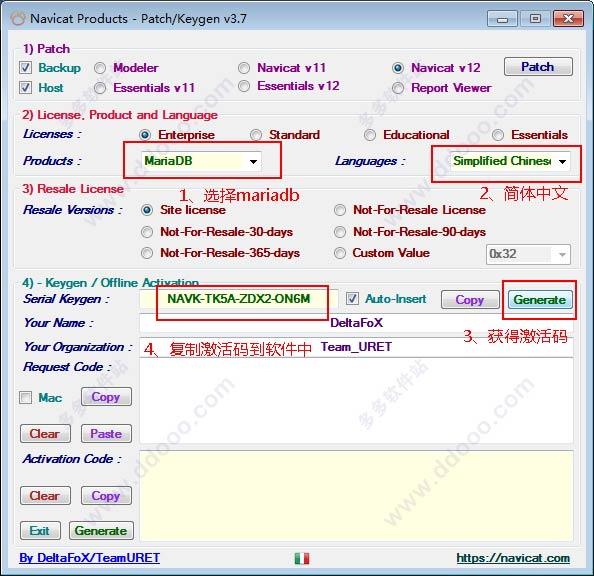Open the Products dropdown showing MariaDB
Viewport: 594px width, 576px height.
tap(201, 161)
